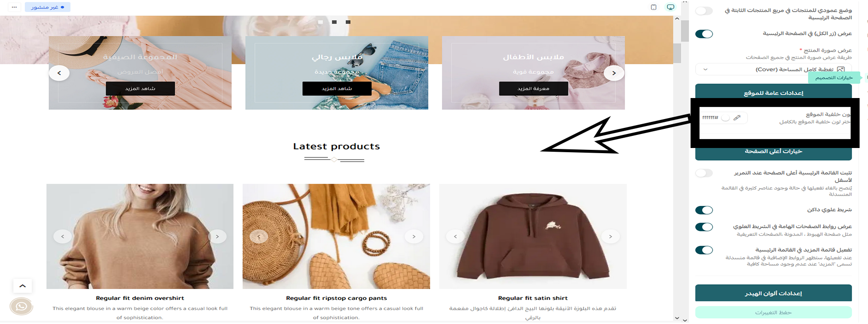Open the خيارات التصميم tab

pyautogui.click(x=834, y=77)
